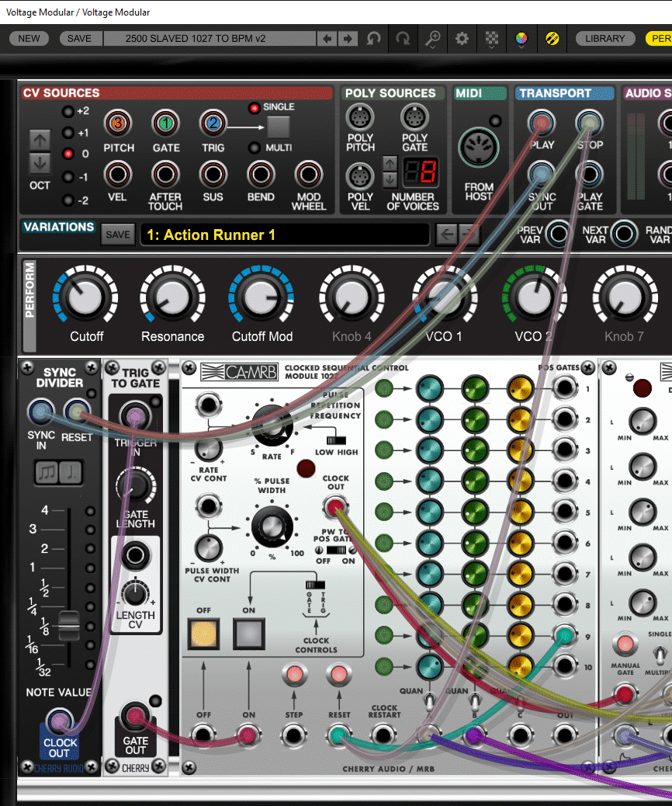672x806 pixels.
Task: Click the Knob 4 perform knob
Action: pyautogui.click(x=352, y=297)
